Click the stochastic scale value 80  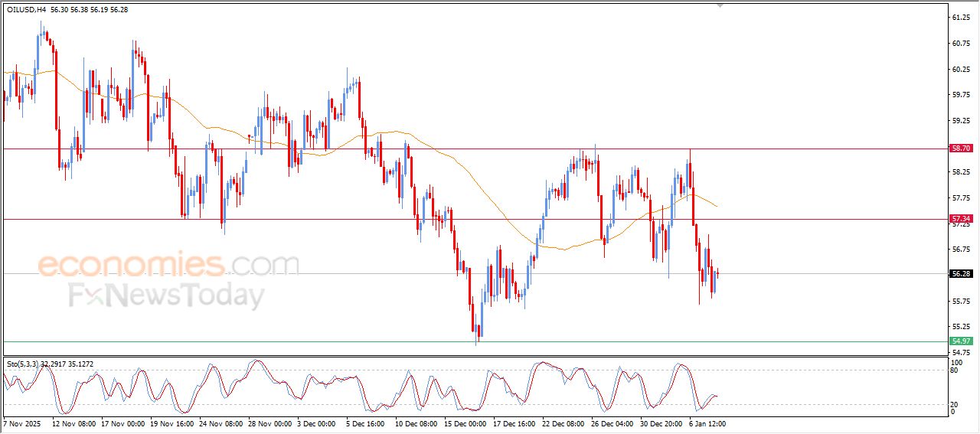pos(955,370)
